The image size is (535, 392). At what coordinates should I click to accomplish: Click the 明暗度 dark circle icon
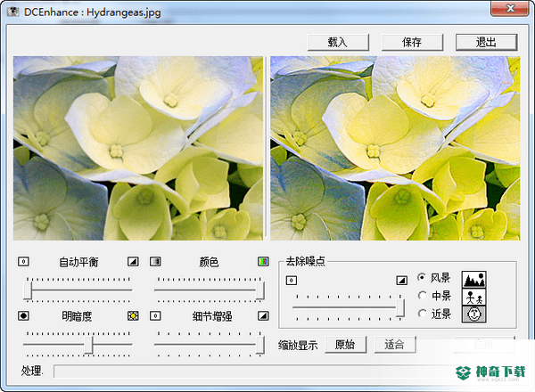(x=23, y=316)
